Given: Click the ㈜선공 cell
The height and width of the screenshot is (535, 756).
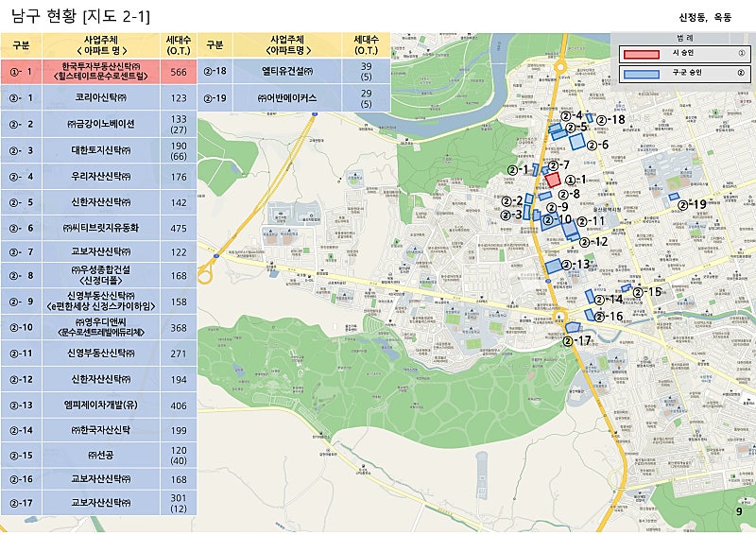Looking at the screenshot, I should coord(101,455).
